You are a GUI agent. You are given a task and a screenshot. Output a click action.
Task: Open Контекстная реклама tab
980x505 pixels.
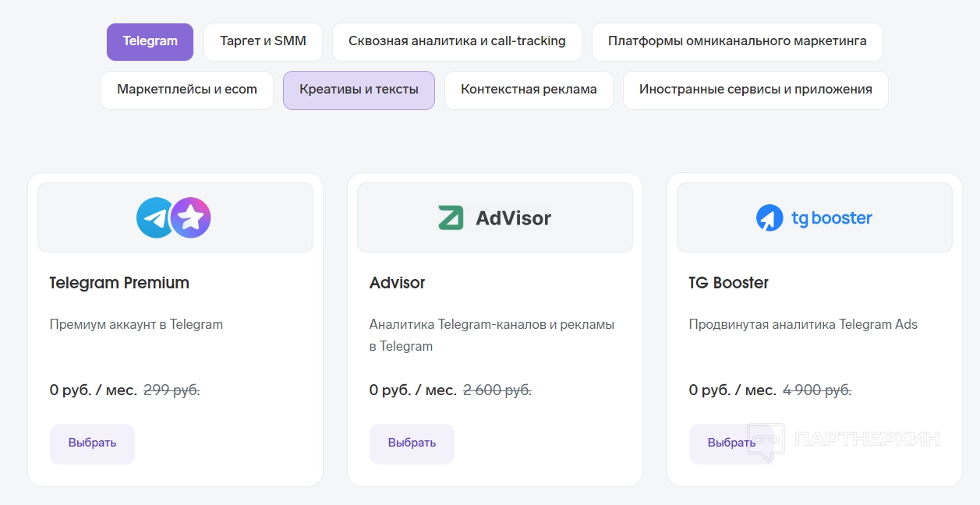529,90
